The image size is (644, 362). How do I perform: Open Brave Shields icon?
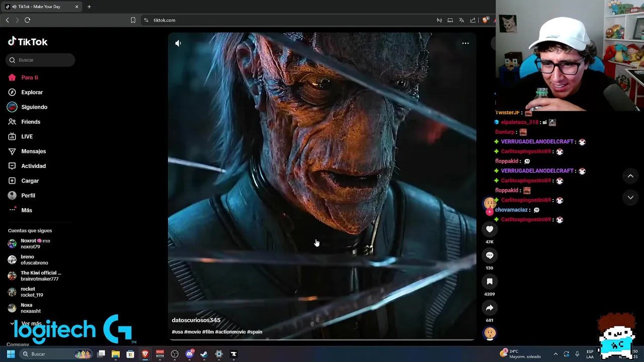click(x=485, y=20)
